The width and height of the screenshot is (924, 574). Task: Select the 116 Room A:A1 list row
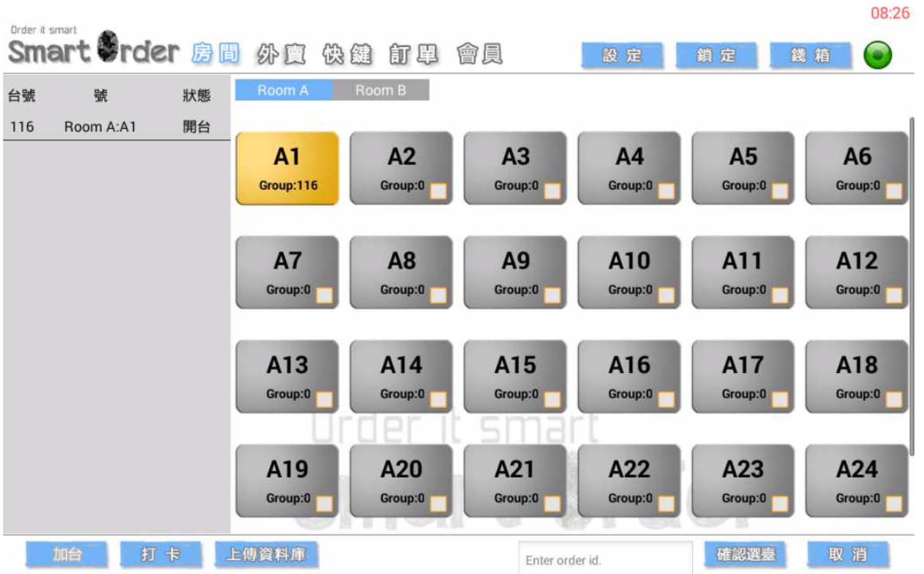[x=116, y=127]
